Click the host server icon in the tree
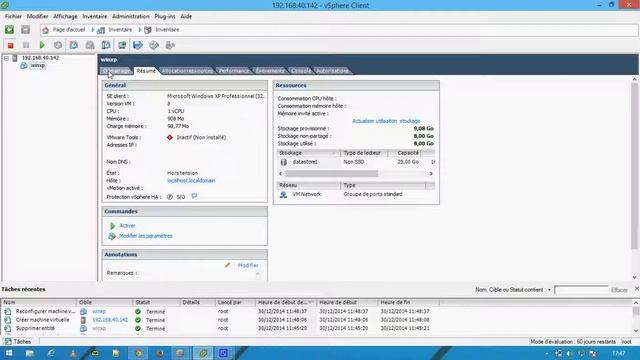This screenshot has height=360, width=640. tap(15, 58)
